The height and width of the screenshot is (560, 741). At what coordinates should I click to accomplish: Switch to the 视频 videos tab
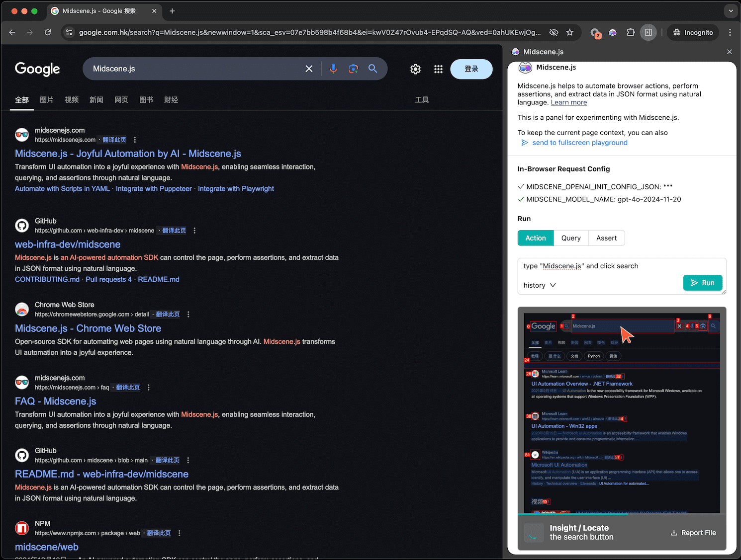pyautogui.click(x=72, y=100)
